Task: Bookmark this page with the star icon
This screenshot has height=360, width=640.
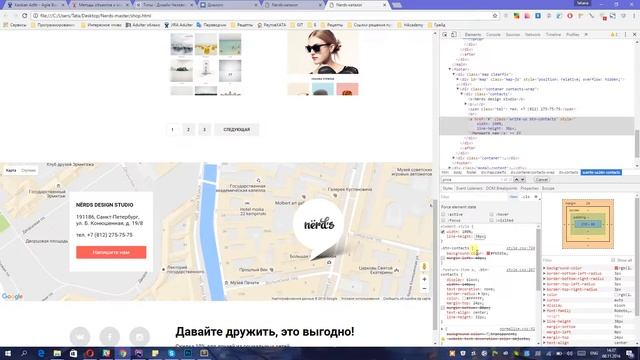Action: pos(495,16)
